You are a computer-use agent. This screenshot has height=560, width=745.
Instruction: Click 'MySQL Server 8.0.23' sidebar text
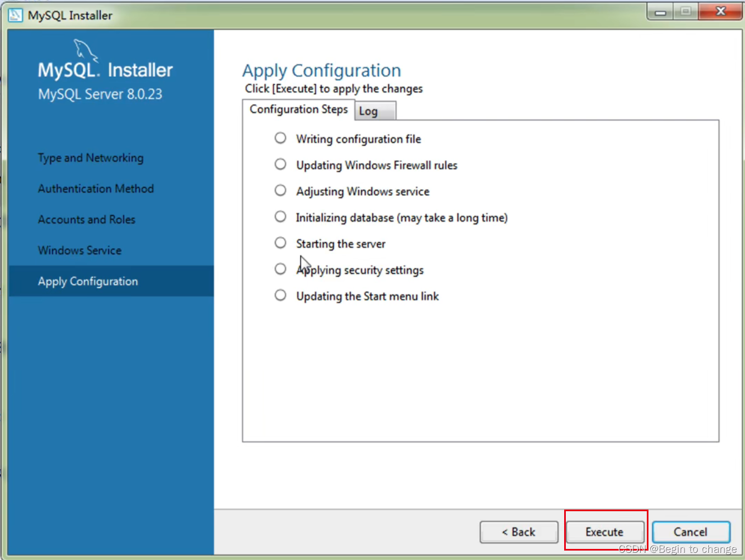pyautogui.click(x=100, y=94)
